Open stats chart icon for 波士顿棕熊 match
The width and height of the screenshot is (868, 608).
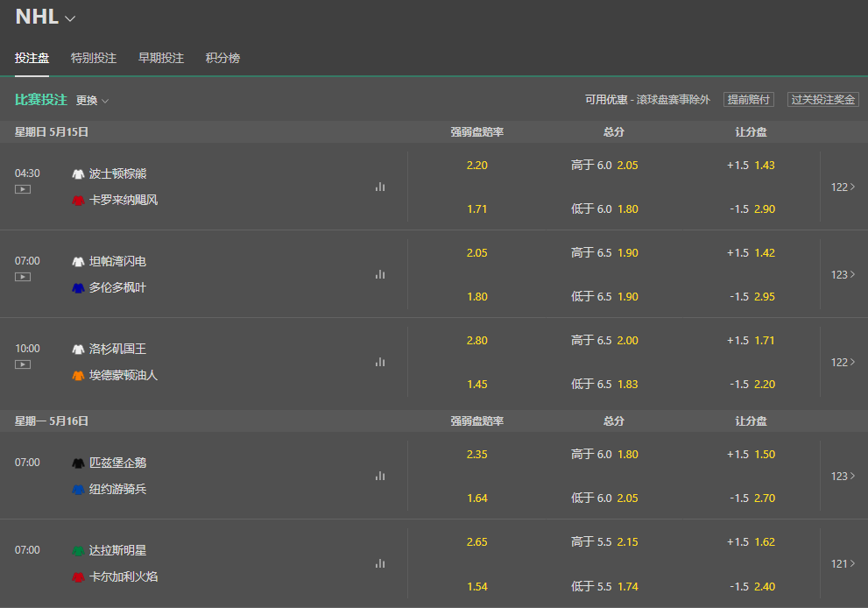(x=380, y=187)
